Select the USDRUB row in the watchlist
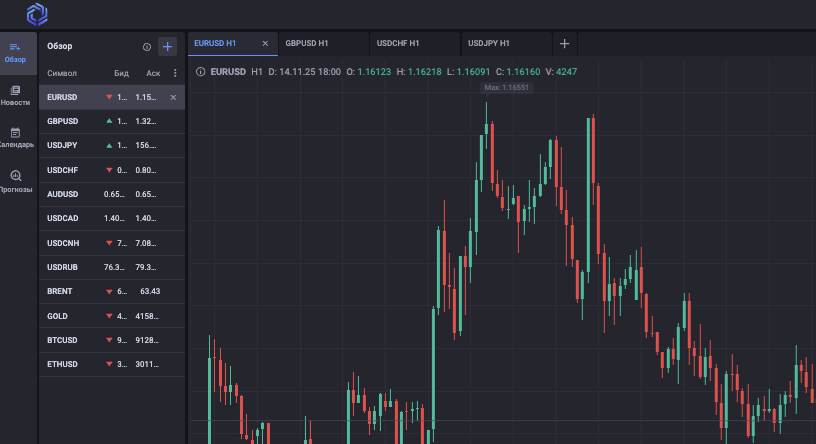 112,267
